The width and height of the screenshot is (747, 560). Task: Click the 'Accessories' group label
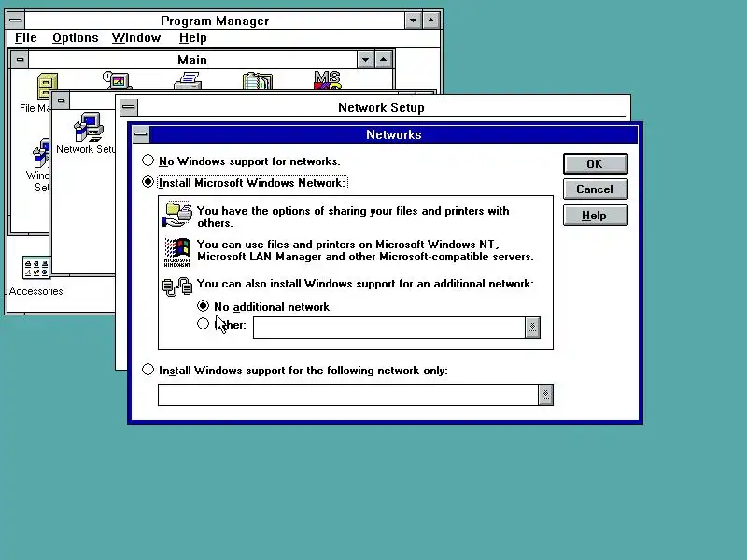click(35, 291)
